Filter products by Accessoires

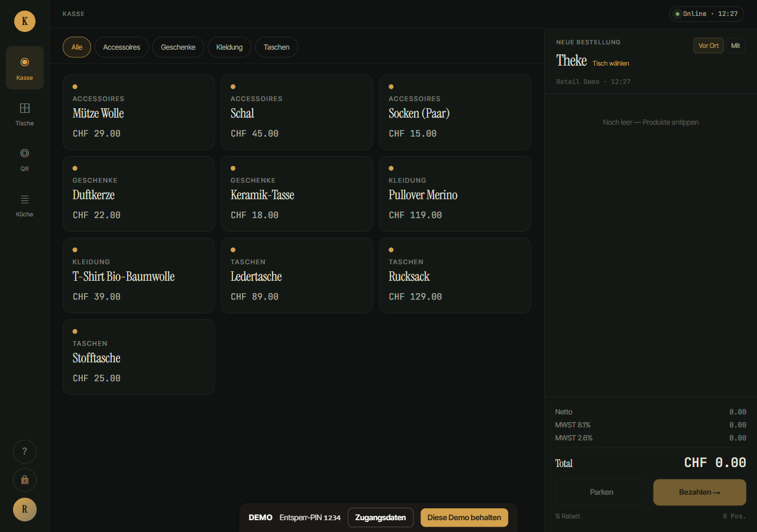coord(121,47)
